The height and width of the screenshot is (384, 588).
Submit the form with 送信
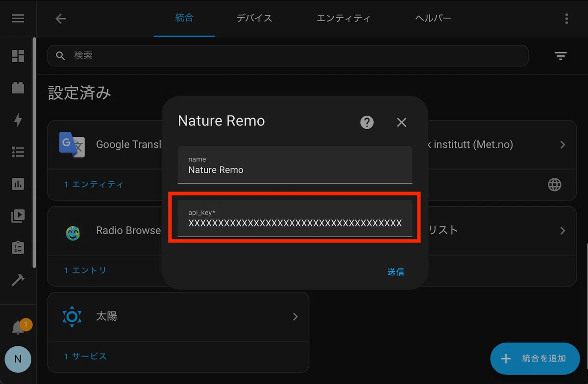point(396,272)
